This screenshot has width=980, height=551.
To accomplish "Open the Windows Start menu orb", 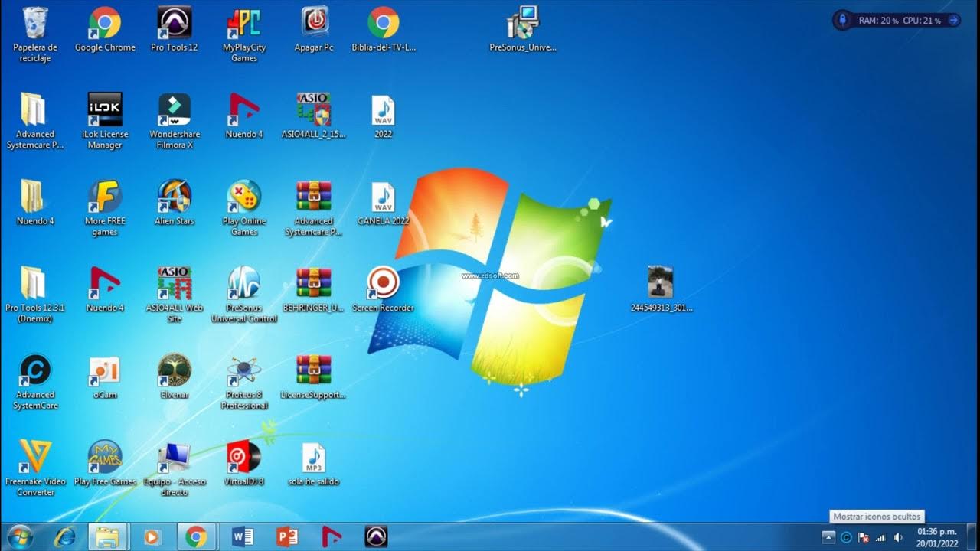I will tap(19, 537).
